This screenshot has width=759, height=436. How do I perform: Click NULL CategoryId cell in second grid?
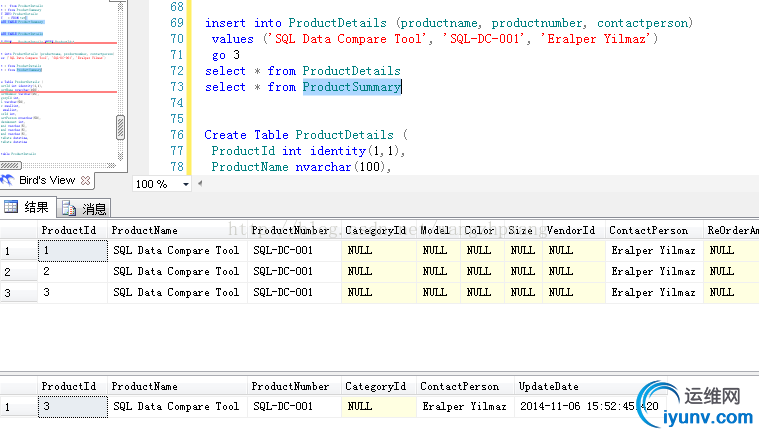379,406
